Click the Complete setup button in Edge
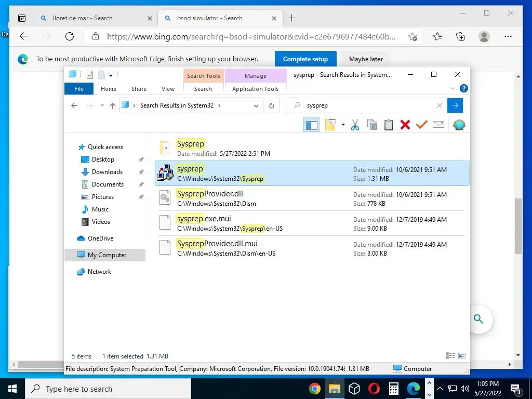The image size is (532, 399). click(x=305, y=59)
